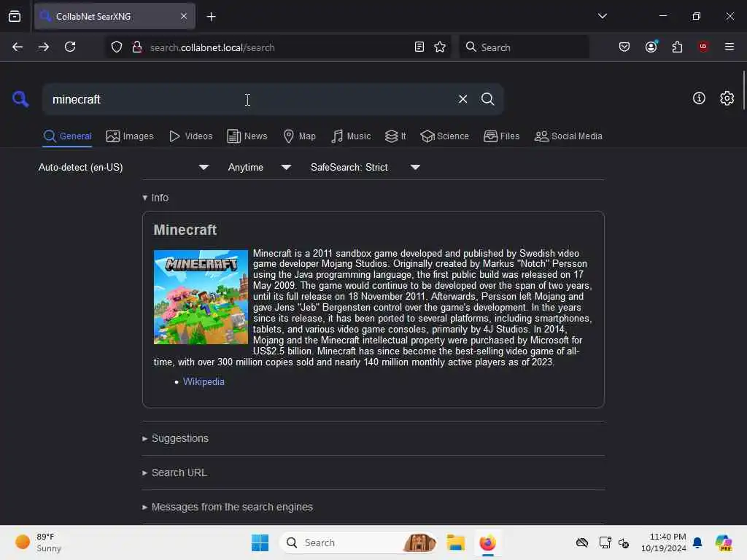747x560 pixels.
Task: Close the CollabNet SearXNG tab
Action: pos(184,16)
